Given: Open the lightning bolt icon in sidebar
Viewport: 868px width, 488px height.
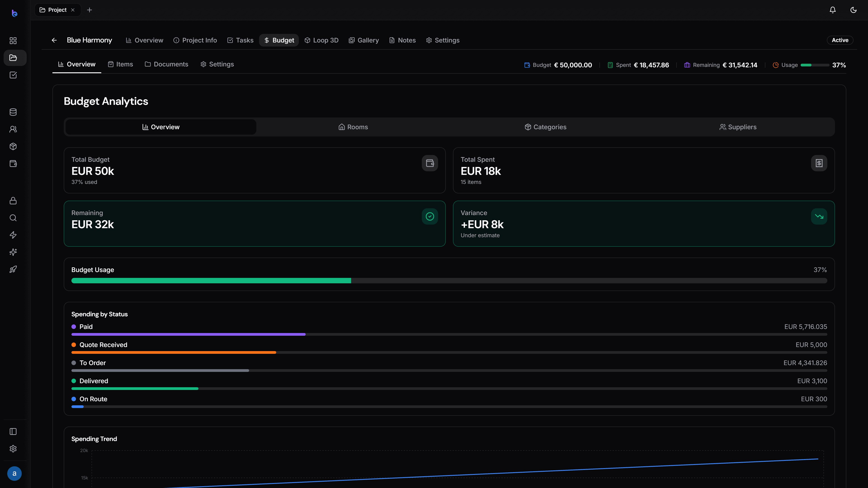Looking at the screenshot, I should click(13, 235).
